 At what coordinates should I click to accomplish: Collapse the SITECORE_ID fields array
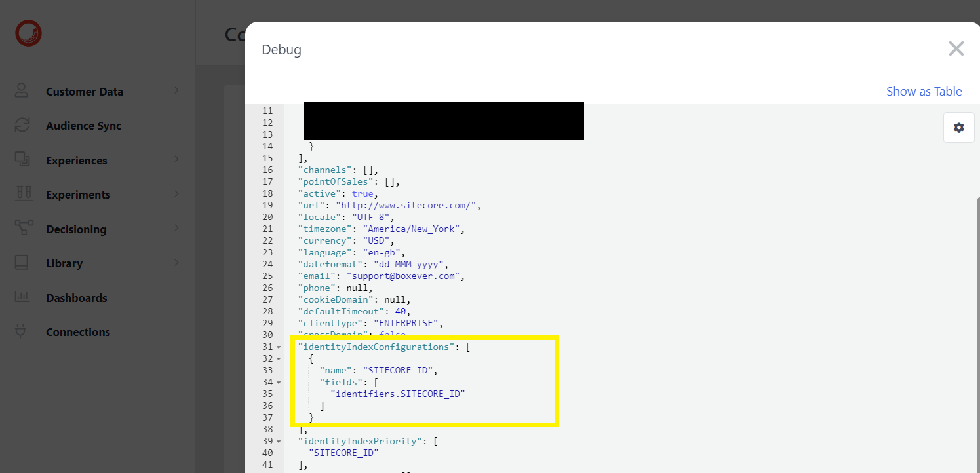pos(278,382)
